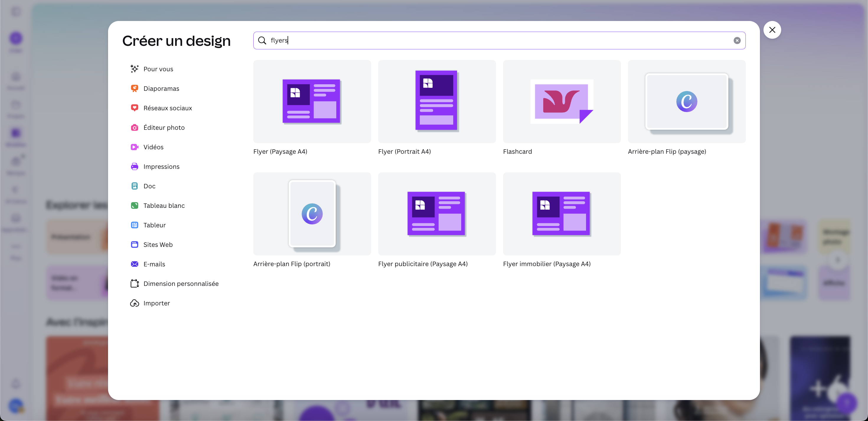Click the Importer cloud upload icon
The width and height of the screenshot is (868, 421).
pyautogui.click(x=134, y=303)
